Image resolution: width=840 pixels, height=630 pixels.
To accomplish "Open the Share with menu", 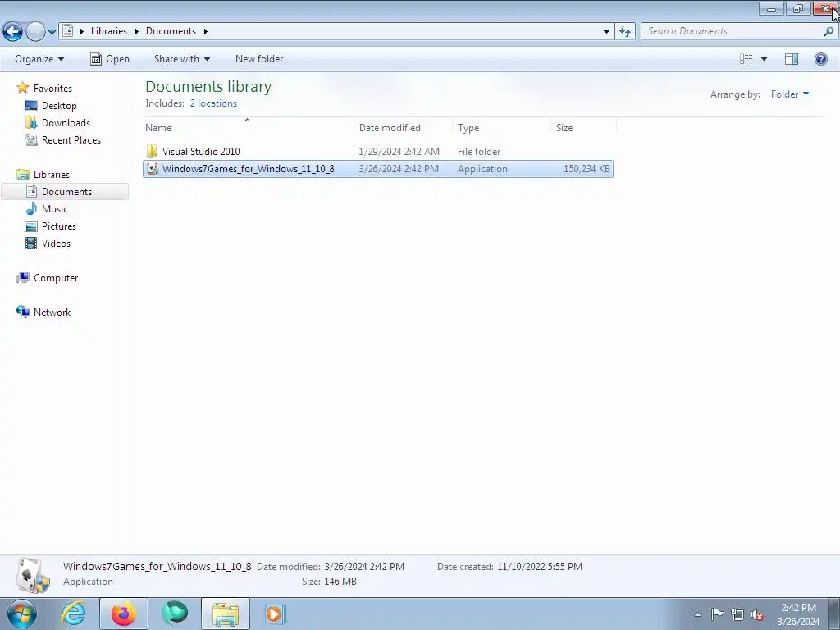I will [x=181, y=59].
